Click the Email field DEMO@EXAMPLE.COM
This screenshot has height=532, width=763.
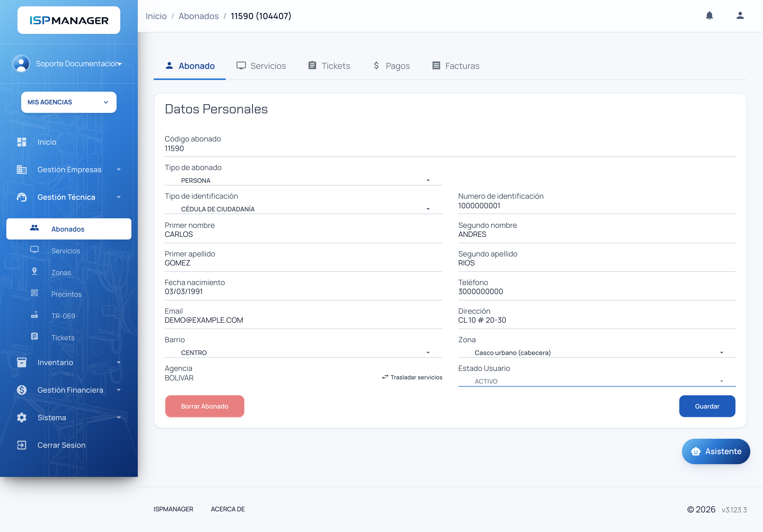(x=303, y=320)
